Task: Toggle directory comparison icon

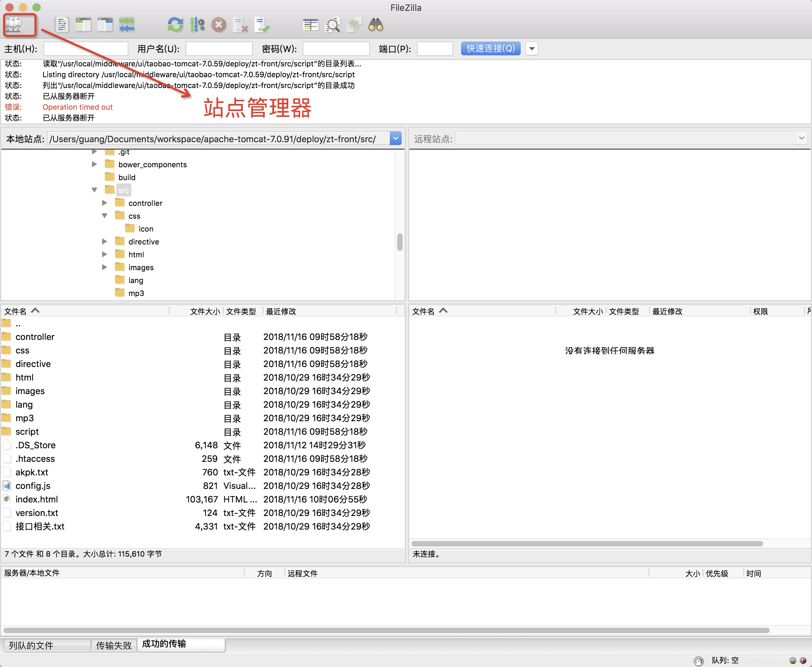Action: click(311, 25)
